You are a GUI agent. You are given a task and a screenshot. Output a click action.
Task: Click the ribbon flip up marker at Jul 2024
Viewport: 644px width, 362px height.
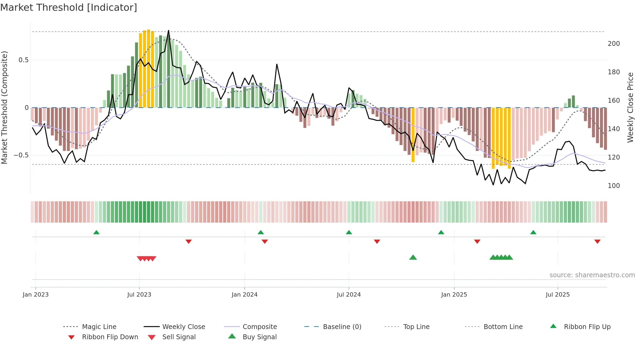pyautogui.click(x=349, y=232)
